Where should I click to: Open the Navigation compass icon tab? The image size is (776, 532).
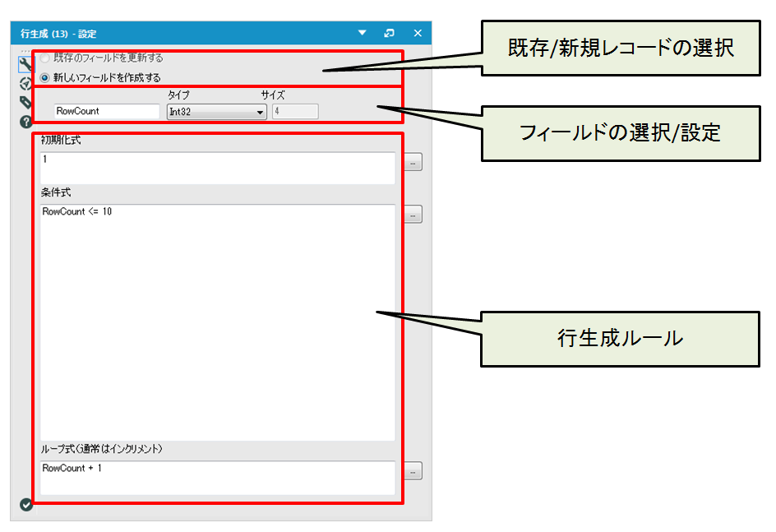coord(25,83)
